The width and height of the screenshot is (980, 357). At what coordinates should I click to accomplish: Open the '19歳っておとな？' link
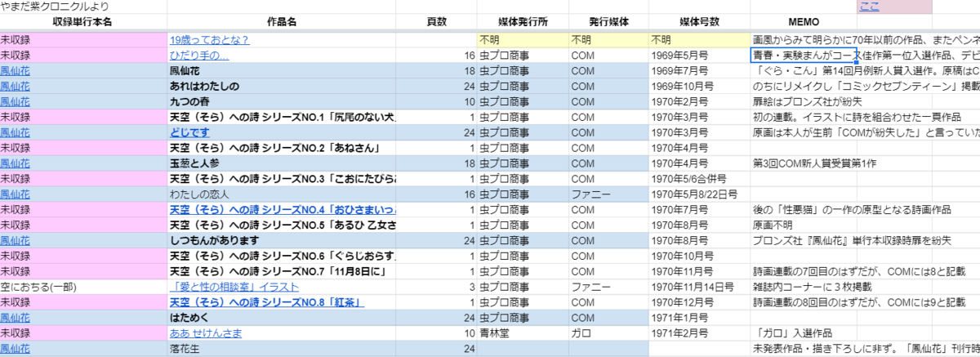pos(209,39)
